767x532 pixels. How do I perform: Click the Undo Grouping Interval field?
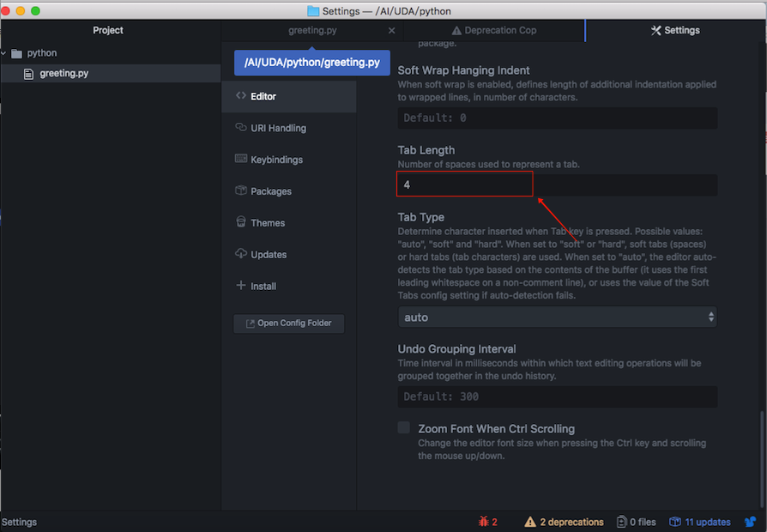(x=557, y=396)
